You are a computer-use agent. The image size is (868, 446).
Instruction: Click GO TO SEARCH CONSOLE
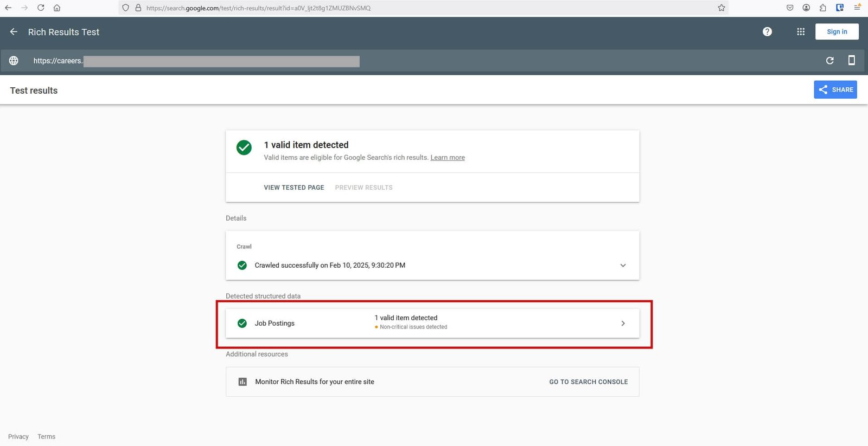pyautogui.click(x=589, y=382)
